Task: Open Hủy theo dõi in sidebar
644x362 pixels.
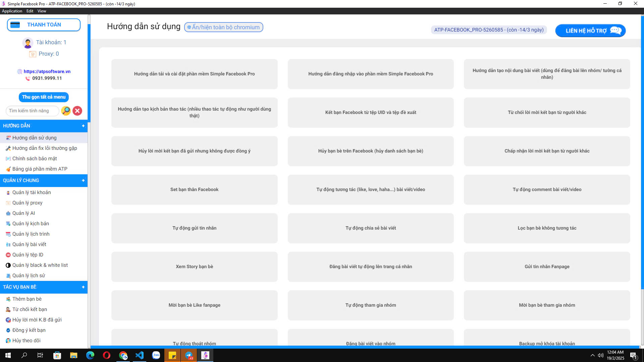Action: pos(26,341)
